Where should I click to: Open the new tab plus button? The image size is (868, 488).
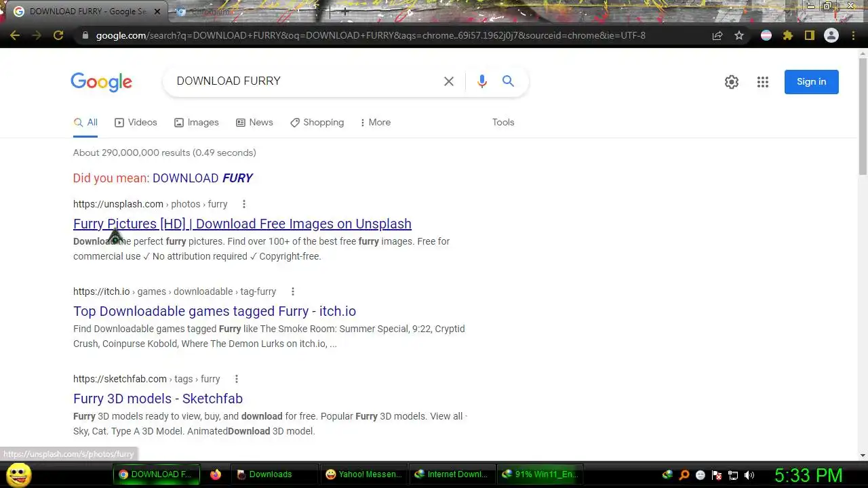point(345,12)
